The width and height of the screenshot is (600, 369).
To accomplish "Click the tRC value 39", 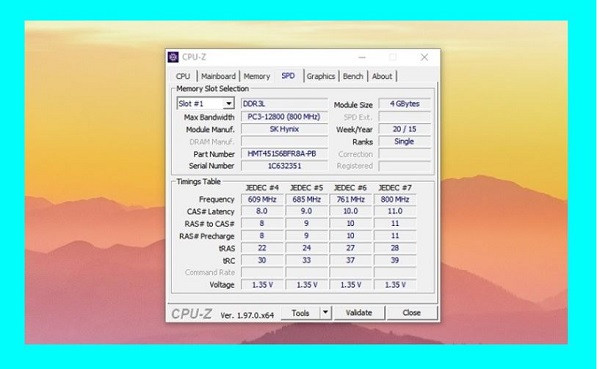I will (395, 260).
